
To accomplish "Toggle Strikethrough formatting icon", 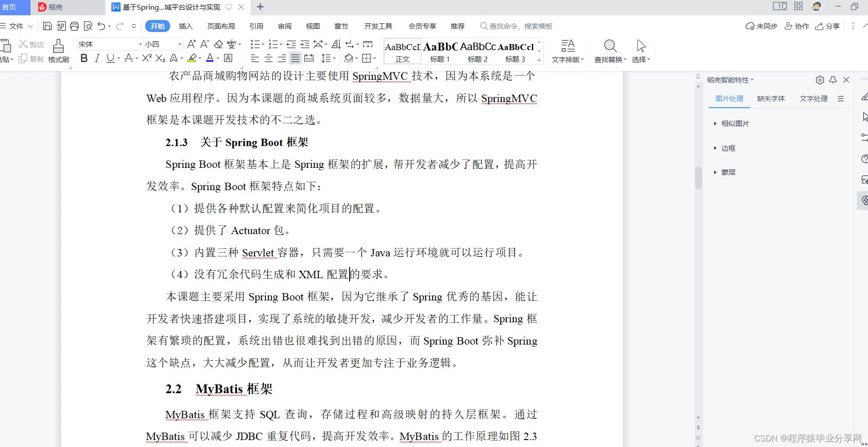I will pyautogui.click(x=129, y=58).
